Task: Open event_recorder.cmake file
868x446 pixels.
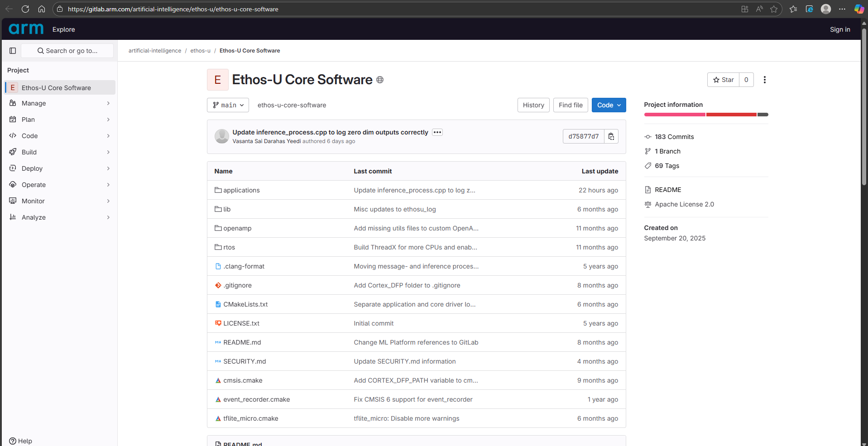Action: click(x=257, y=399)
